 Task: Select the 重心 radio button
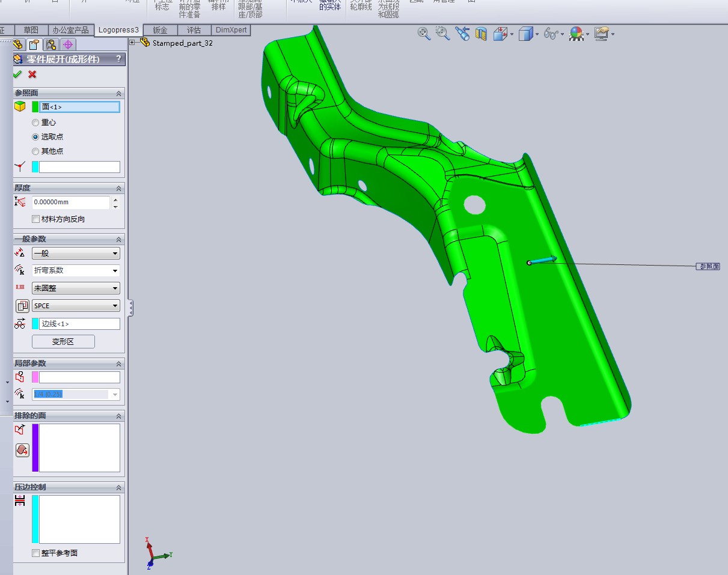[x=35, y=123]
